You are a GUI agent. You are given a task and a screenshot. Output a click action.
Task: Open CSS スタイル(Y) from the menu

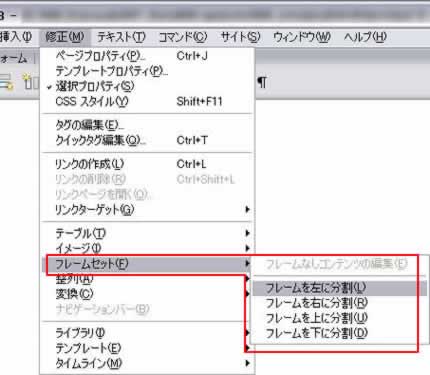147,101
